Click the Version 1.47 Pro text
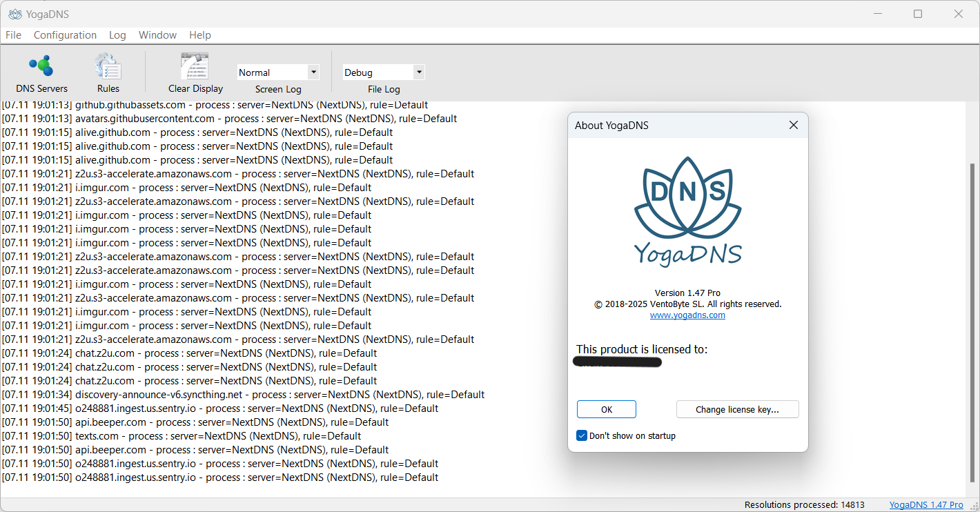Screen dimensions: 980x512 click(687, 293)
